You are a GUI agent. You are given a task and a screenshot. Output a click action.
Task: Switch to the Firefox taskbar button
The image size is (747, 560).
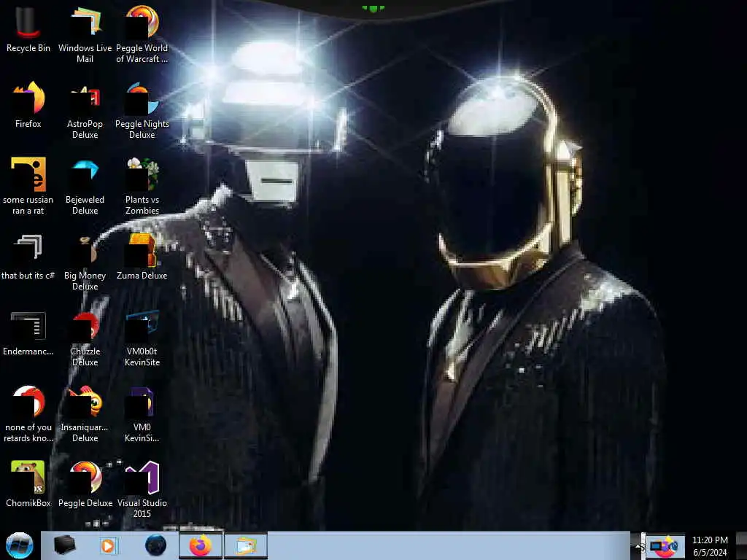pos(201,545)
